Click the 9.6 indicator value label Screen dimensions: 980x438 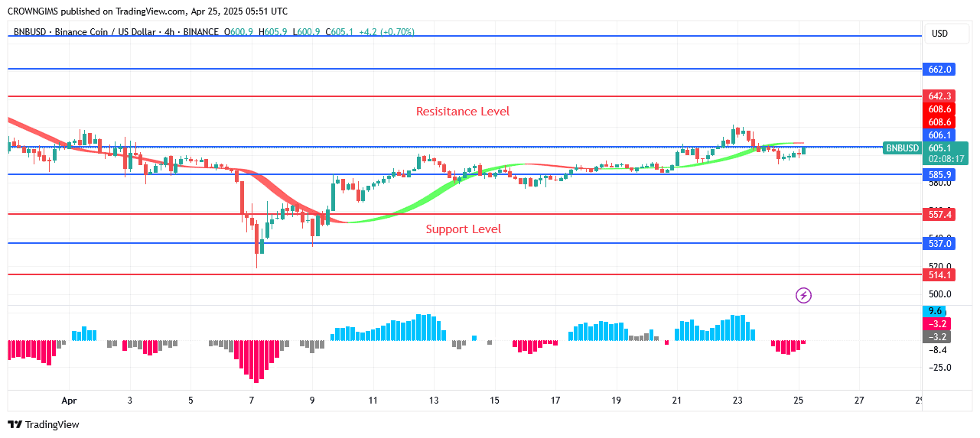(x=935, y=311)
